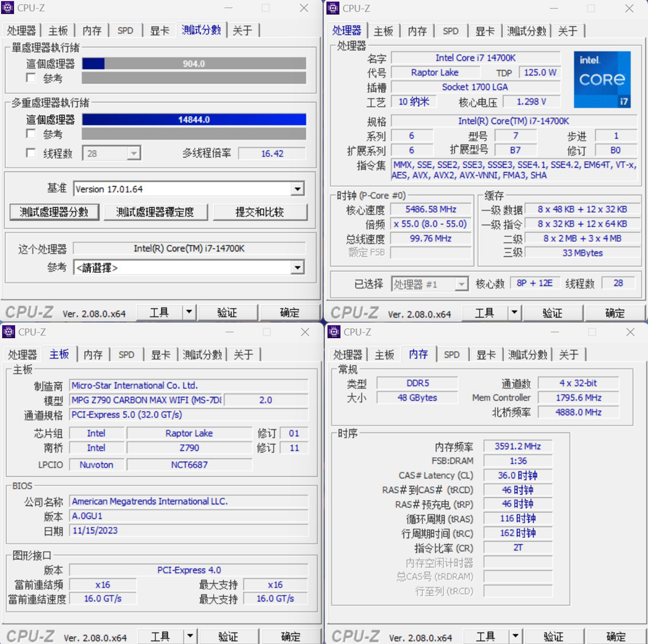This screenshot has width=648, height=644.
Task: Expand 工具 arrow in mainboard window
Action: tap(190, 636)
